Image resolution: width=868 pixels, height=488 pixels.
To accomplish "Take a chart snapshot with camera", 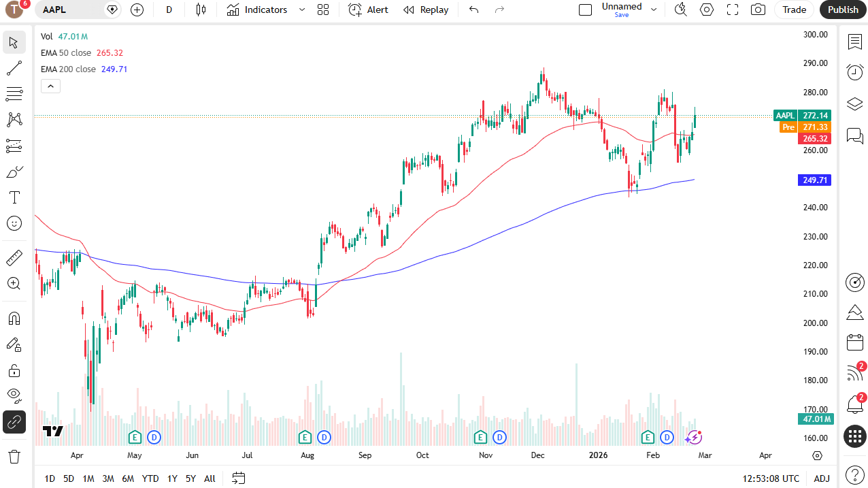I will click(x=758, y=10).
